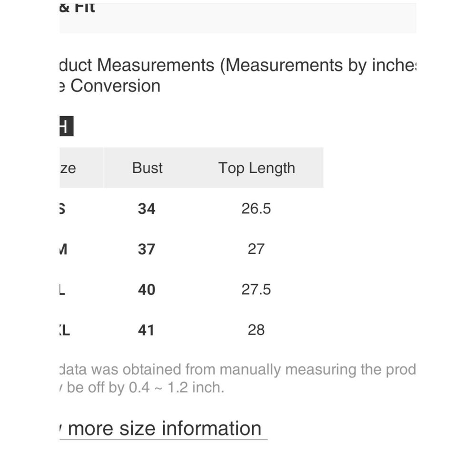Select the XL size row label
476x476 pixels.
(65, 330)
